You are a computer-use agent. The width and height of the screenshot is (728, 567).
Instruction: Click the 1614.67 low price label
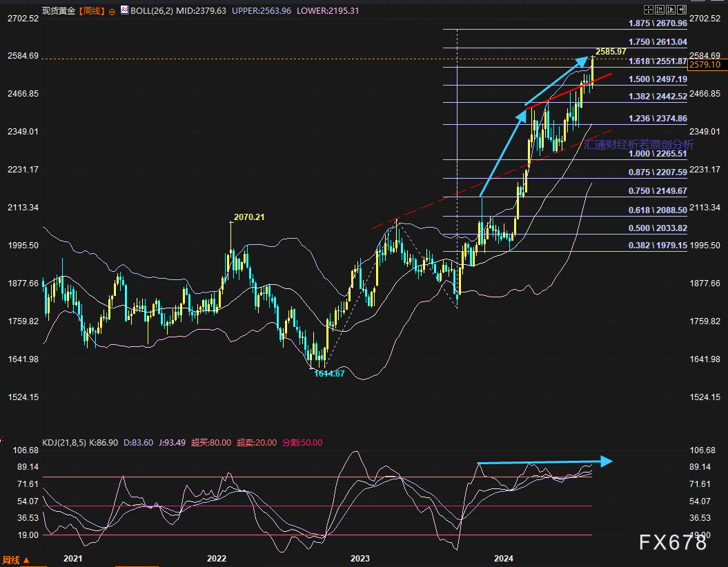[329, 373]
